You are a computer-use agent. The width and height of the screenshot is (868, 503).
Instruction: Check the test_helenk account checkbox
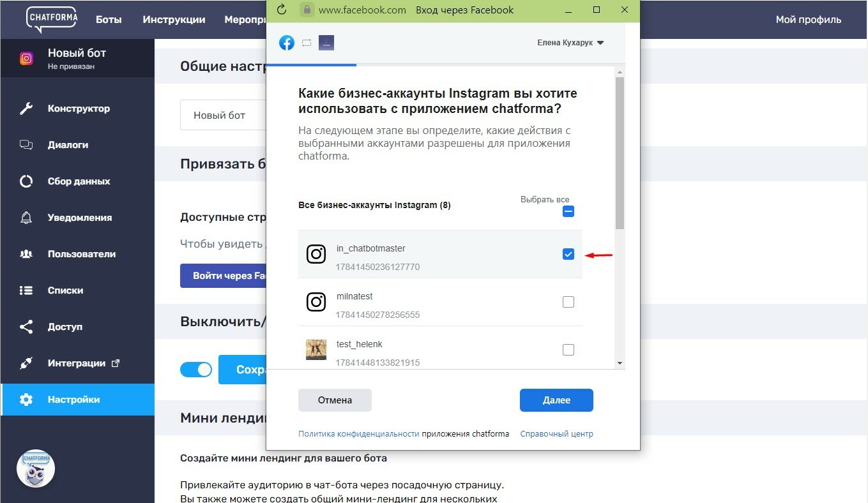(x=568, y=350)
